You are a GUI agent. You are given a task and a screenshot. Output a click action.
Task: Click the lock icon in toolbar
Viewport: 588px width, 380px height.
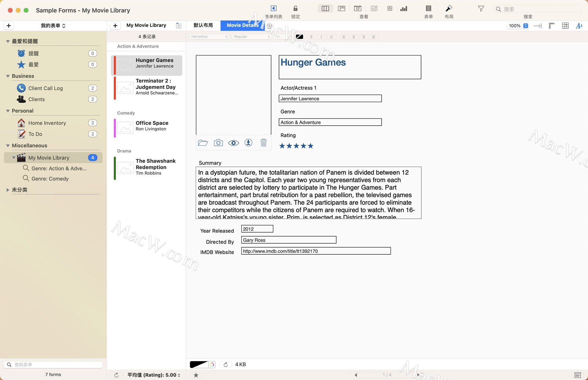pyautogui.click(x=295, y=8)
